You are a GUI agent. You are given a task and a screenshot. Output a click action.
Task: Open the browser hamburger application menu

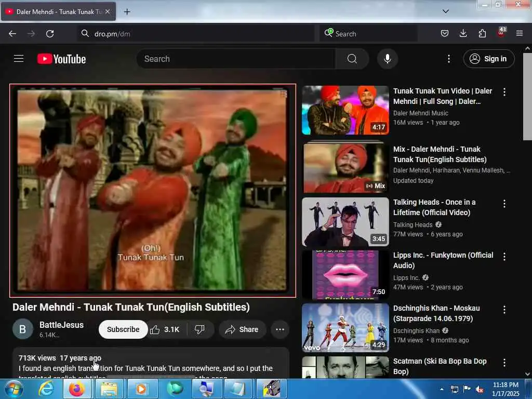point(519,33)
